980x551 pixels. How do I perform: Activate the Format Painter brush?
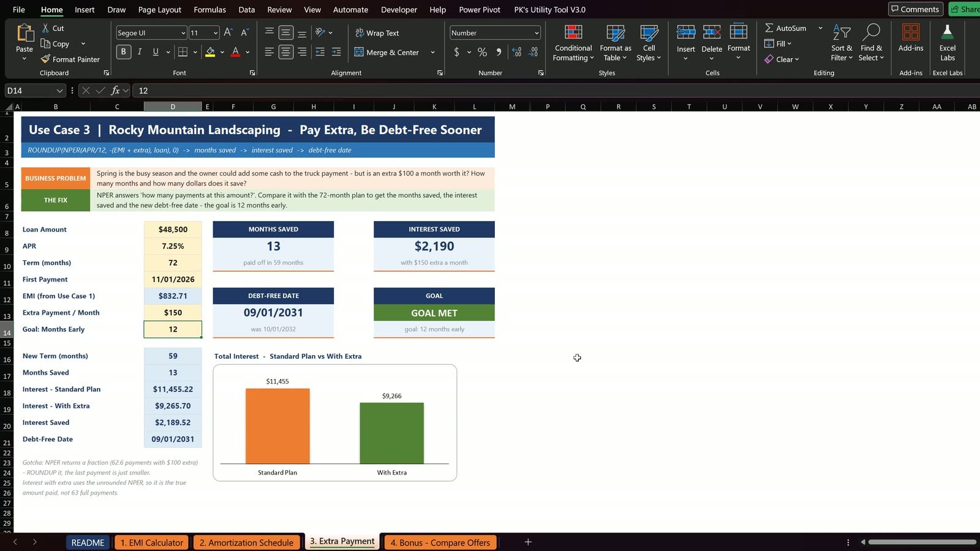(45, 59)
